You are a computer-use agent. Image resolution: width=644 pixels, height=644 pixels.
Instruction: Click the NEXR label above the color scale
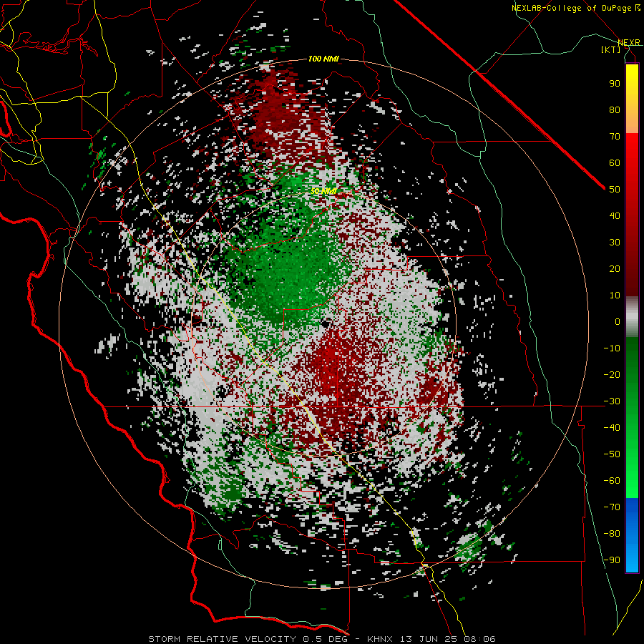pos(629,42)
